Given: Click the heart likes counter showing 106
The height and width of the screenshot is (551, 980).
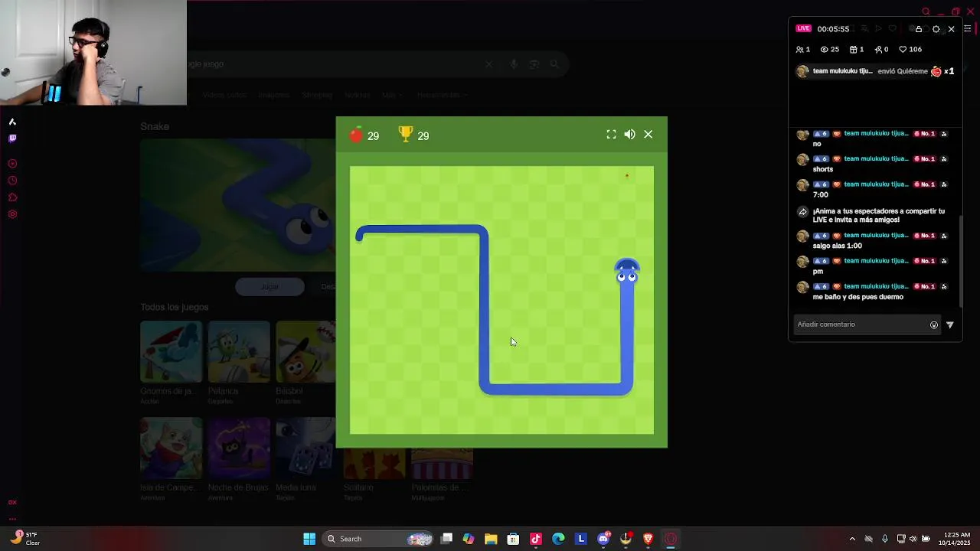Looking at the screenshot, I should point(910,49).
